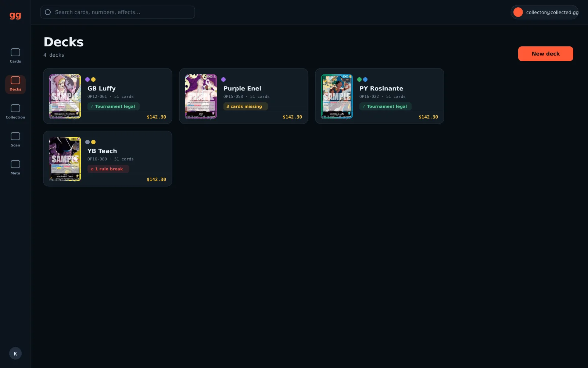Click YB Teach's $142.30 price
The width and height of the screenshot is (588, 368).
tap(157, 180)
